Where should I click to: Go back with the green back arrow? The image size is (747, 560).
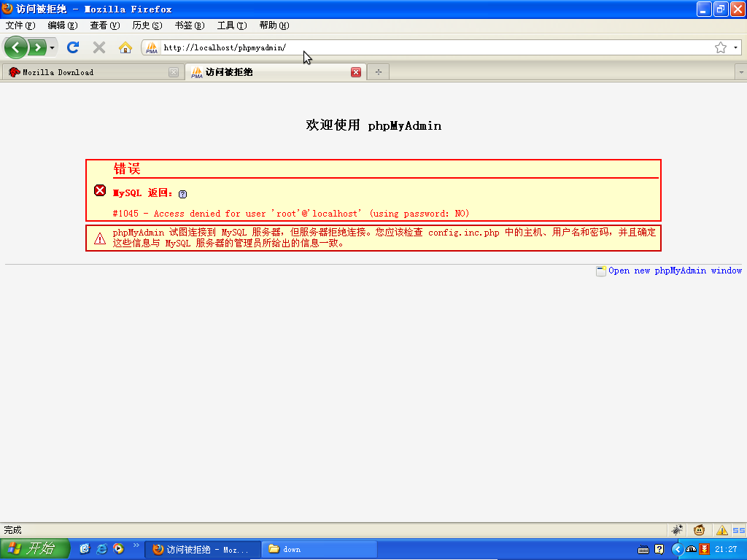coord(16,47)
